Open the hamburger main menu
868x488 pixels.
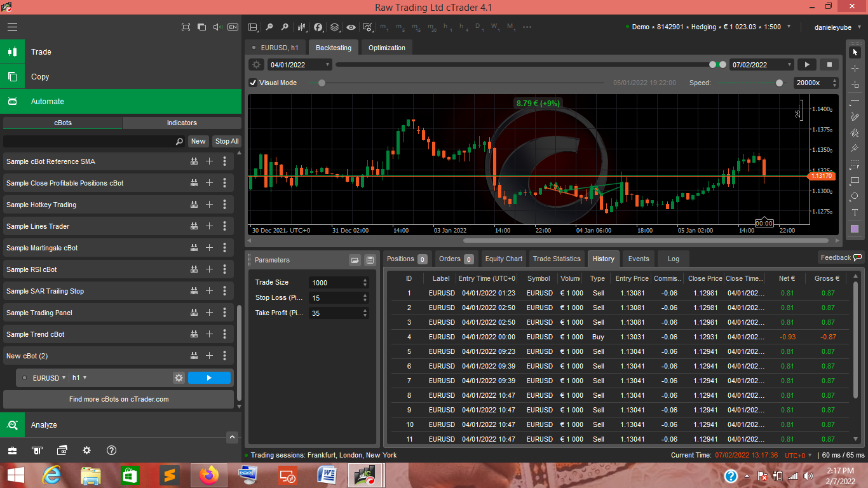coord(13,27)
